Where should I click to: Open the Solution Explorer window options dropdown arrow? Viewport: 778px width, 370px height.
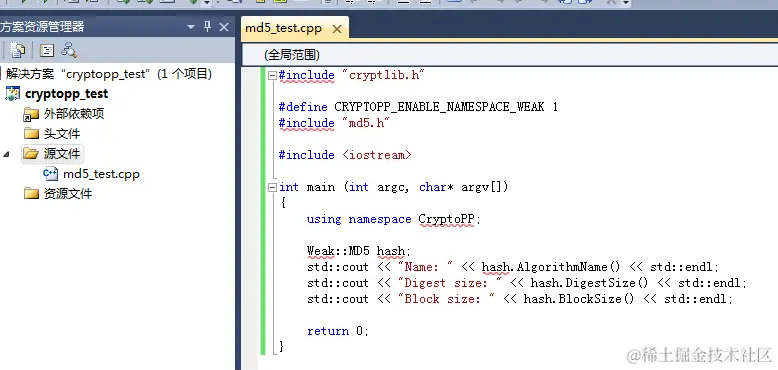191,28
